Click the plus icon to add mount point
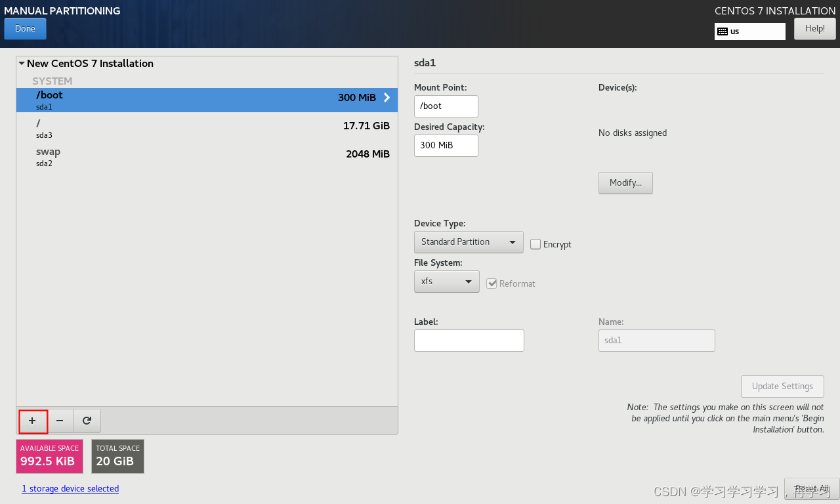840x504 pixels. (32, 421)
